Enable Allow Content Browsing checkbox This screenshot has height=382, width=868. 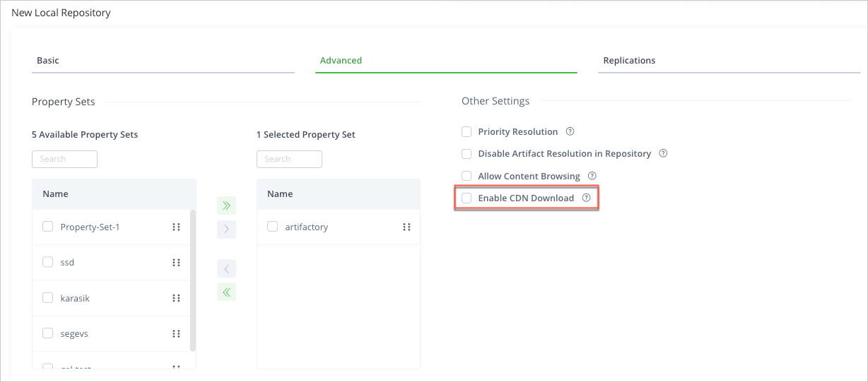pos(467,176)
